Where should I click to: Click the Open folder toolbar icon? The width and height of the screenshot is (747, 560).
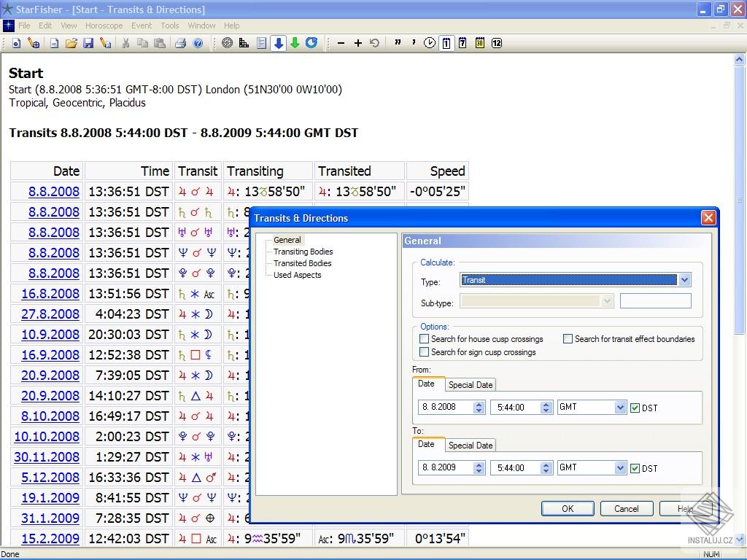(x=71, y=43)
